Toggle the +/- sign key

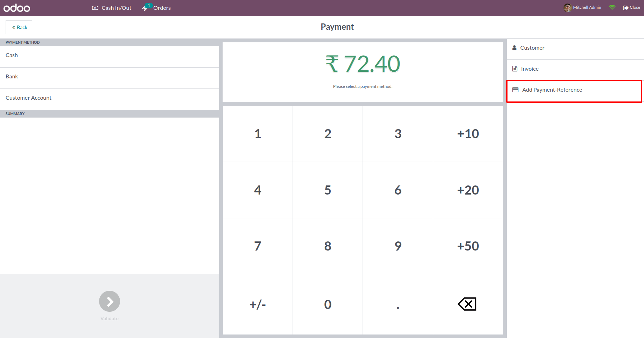[258, 304]
